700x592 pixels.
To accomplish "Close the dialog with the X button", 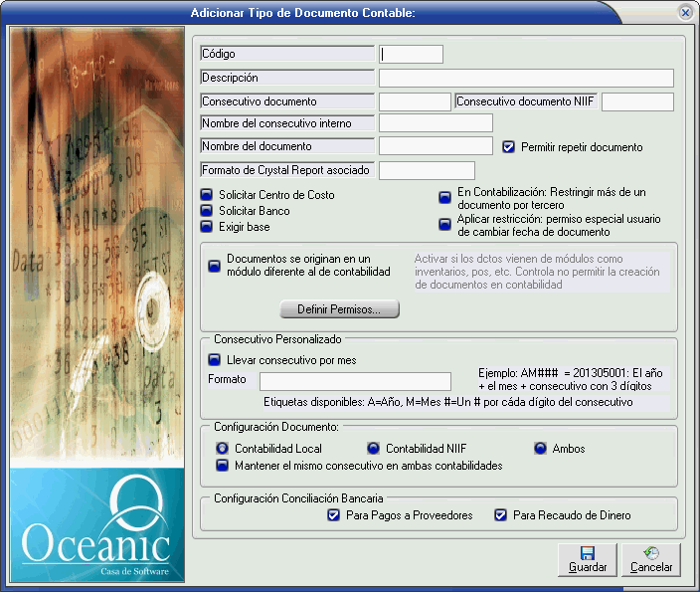I will click(x=685, y=12).
